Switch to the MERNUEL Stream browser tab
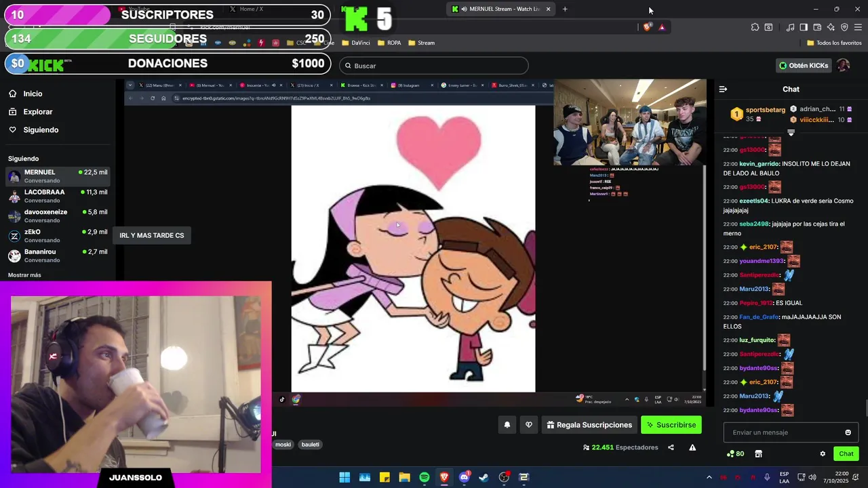Screen dimensions: 868x488 (502, 9)
